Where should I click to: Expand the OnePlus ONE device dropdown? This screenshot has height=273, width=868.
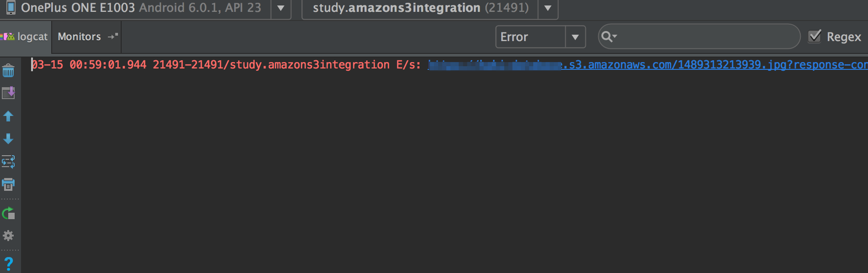(281, 8)
